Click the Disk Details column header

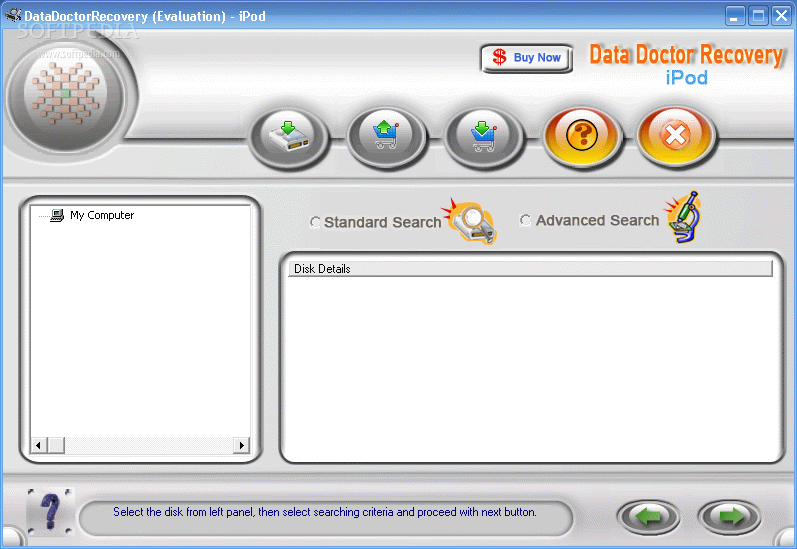(530, 268)
